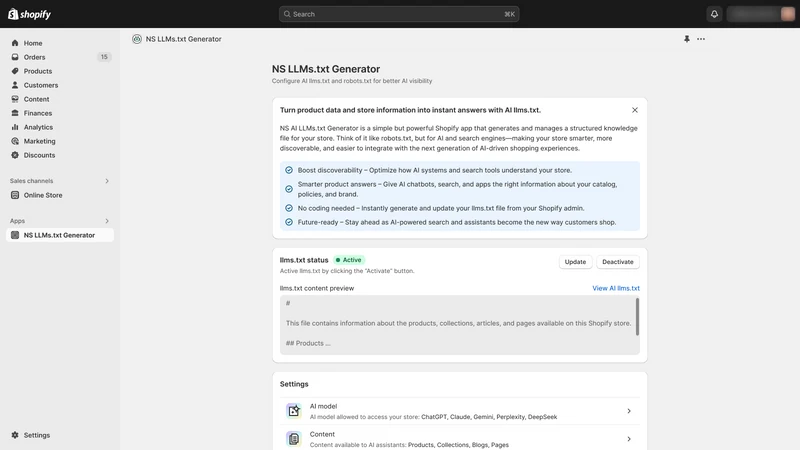The height and width of the screenshot is (450, 800).
Task: Click the search magnifier icon
Action: point(287,14)
